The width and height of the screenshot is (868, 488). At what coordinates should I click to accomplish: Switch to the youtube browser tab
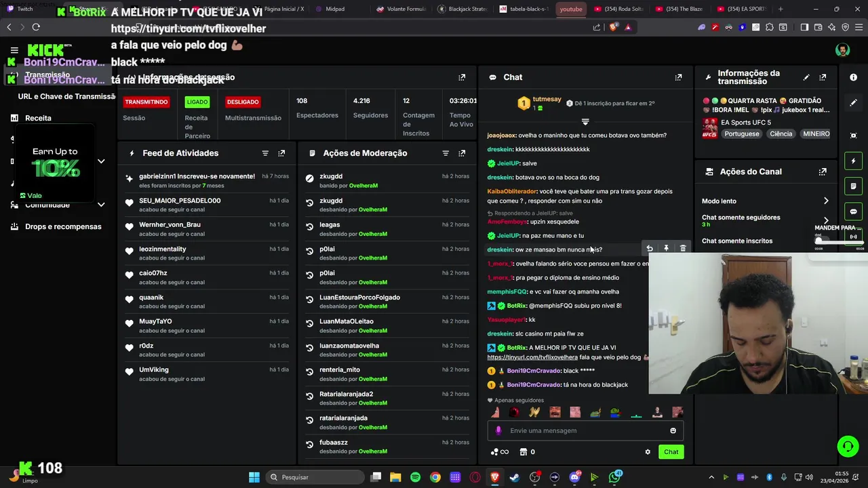pyautogui.click(x=571, y=9)
